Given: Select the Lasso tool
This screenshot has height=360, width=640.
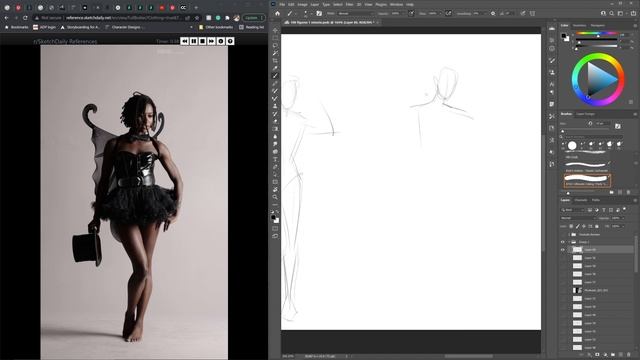Looking at the screenshot, I should (275, 45).
